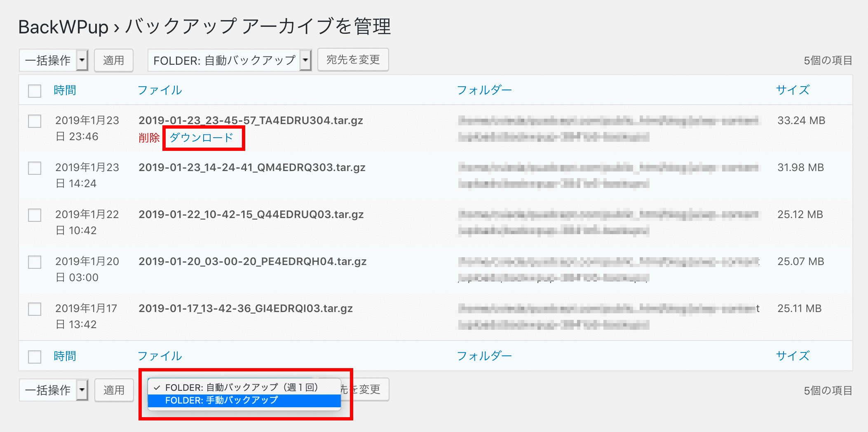
Task: Sort by サイズ in top header
Action: pyautogui.click(x=793, y=90)
